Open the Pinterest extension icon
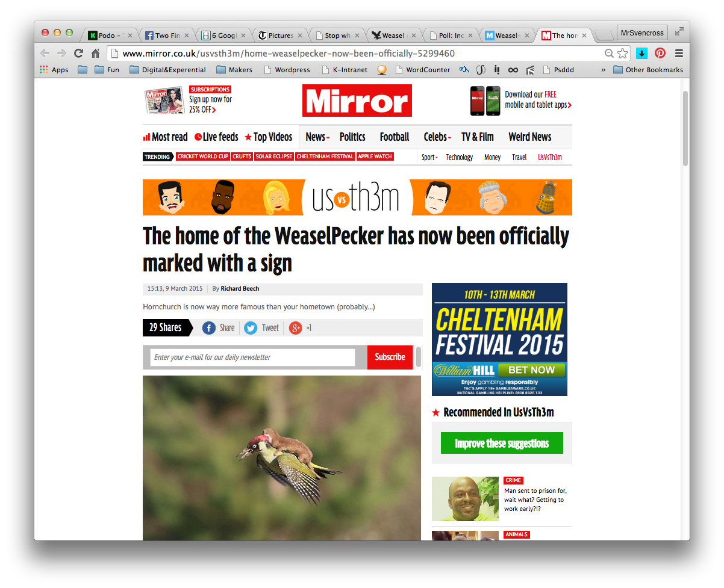Screen dimensions: 724x588 point(660,53)
